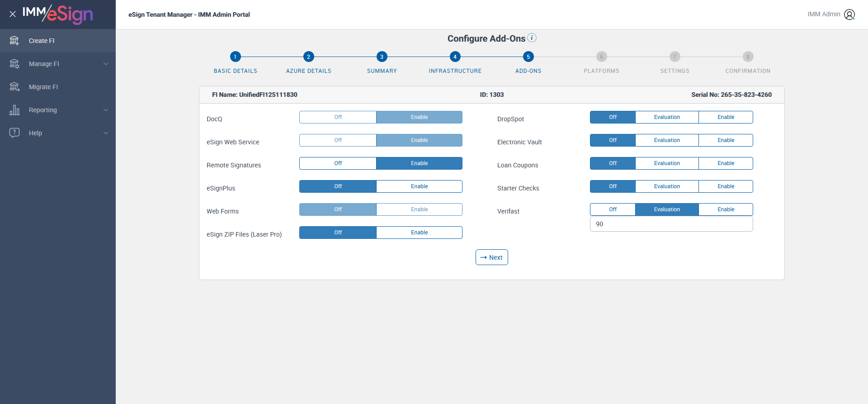
Task: Go to step 1 Basic Details
Action: (x=235, y=57)
